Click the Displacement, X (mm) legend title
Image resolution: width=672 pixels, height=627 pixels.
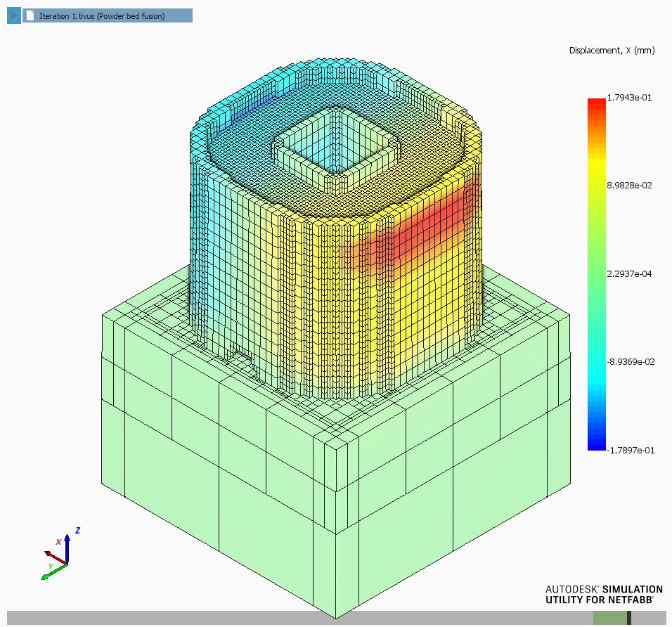click(612, 51)
